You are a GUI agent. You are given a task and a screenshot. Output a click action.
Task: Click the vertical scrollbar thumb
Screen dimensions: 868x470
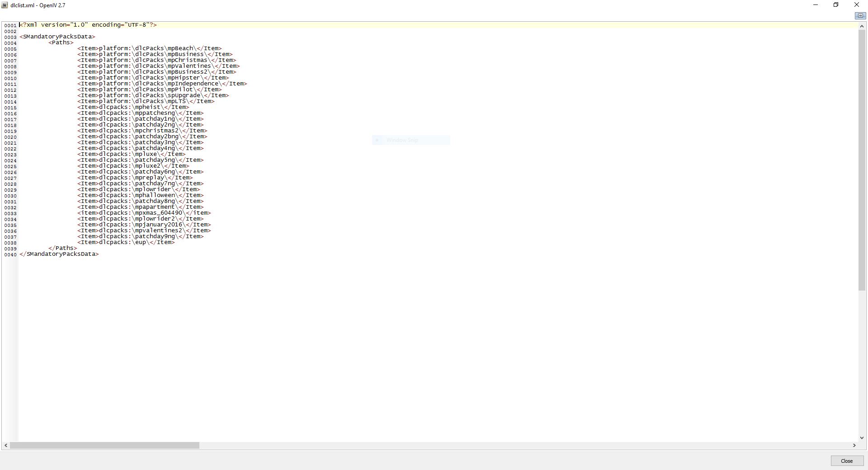coord(862,160)
